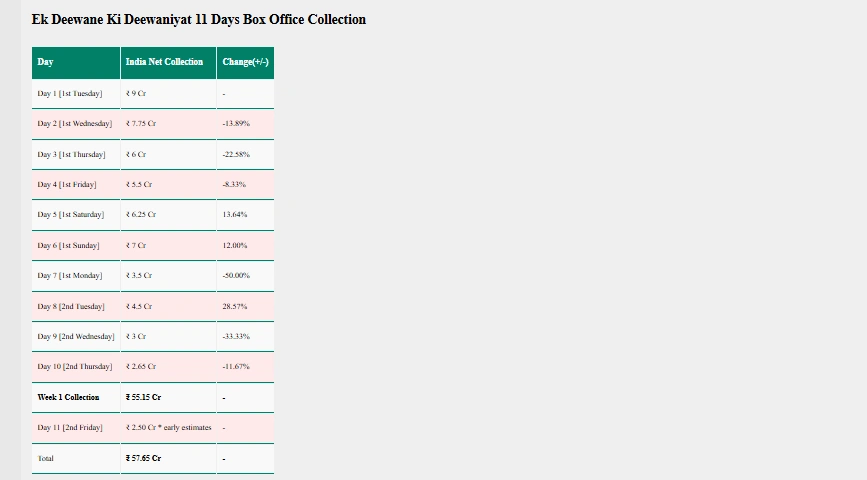Select the 'Day 7 [1st Monday]' cell
Image resolution: width=867 pixels, height=480 pixels.
coord(70,276)
